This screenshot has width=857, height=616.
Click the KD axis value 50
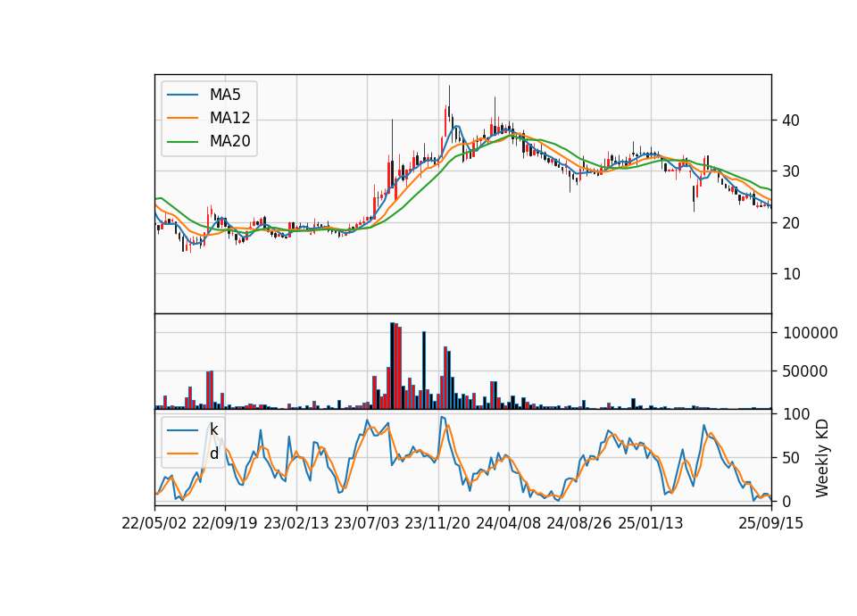[791, 458]
